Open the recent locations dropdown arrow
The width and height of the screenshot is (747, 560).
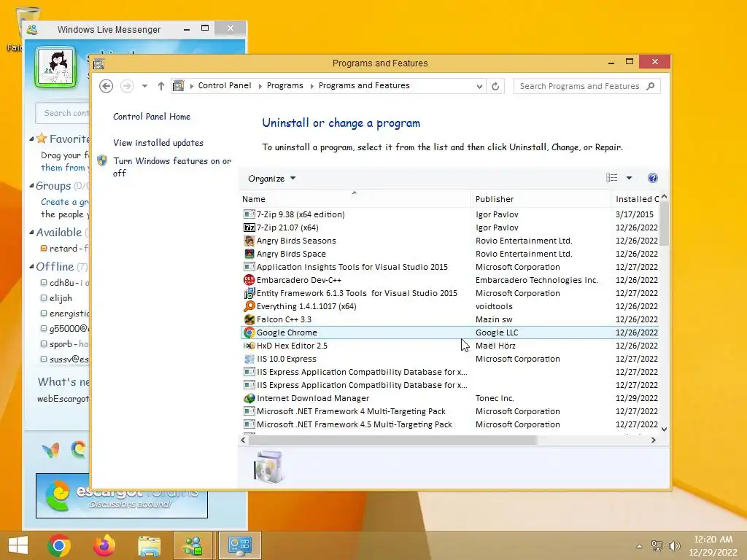coord(144,86)
